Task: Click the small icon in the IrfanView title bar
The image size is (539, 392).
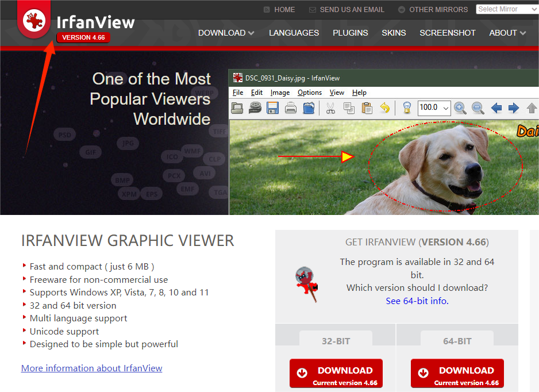Action: point(237,78)
